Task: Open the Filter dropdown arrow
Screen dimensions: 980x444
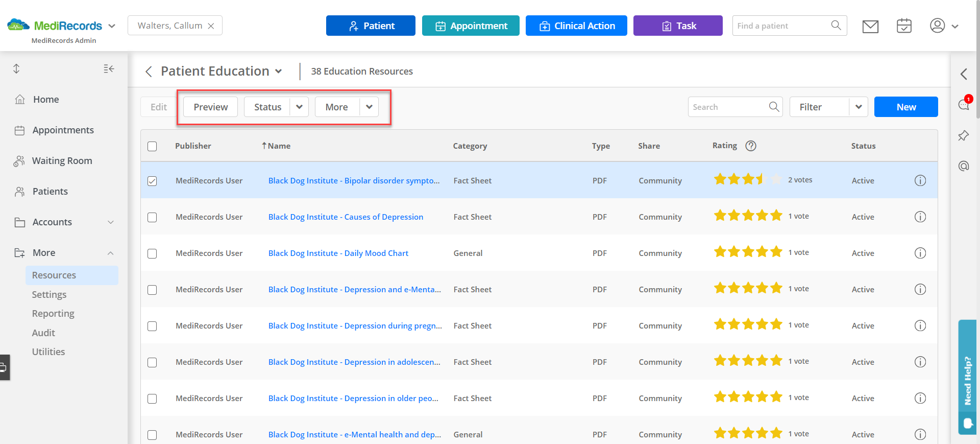Action: (x=859, y=107)
